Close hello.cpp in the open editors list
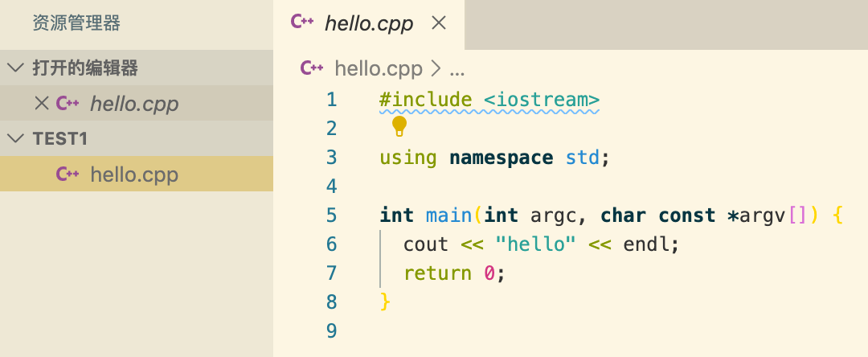 42,103
